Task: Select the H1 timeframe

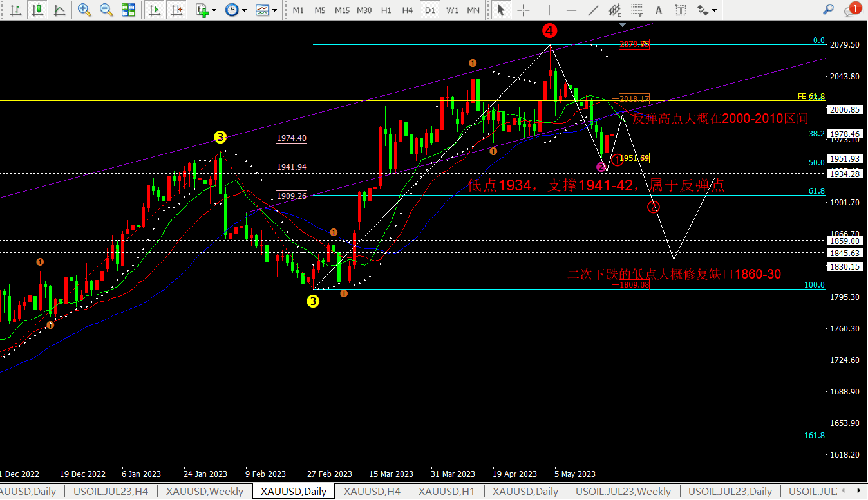Action: (386, 10)
